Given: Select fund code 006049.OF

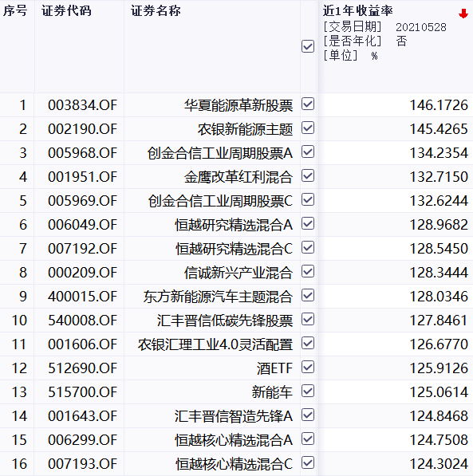Looking at the screenshot, I should [x=82, y=225].
